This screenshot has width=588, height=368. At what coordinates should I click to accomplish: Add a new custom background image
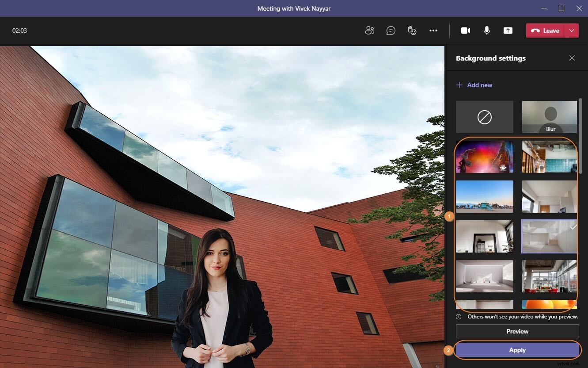click(x=474, y=84)
